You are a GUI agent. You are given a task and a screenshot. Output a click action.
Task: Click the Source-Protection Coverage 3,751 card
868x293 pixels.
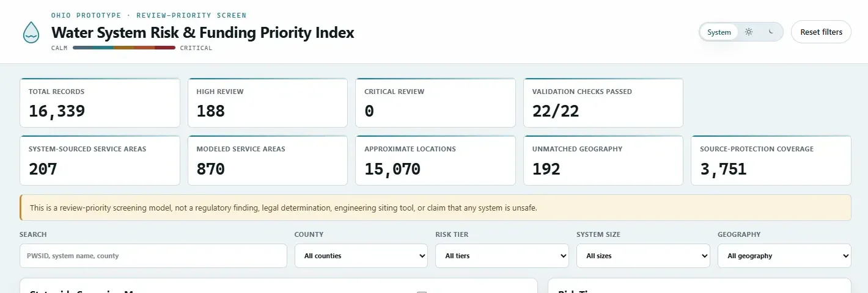click(x=771, y=160)
